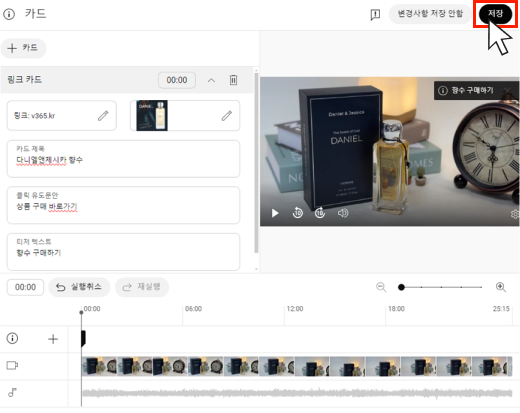The width and height of the screenshot is (520, 413).
Task: Edit the card image with pencil icon
Action: pyautogui.click(x=227, y=116)
